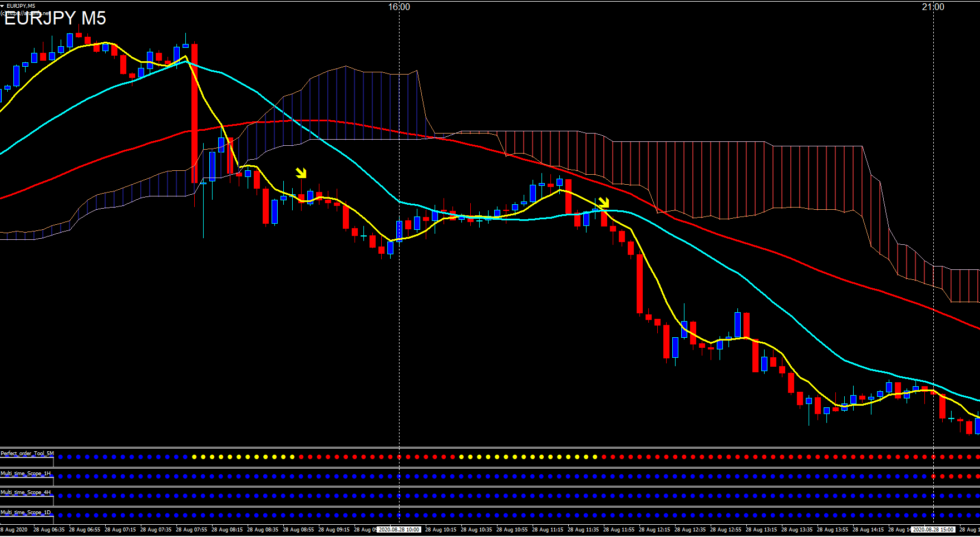This screenshot has height=537, width=980.
Task: Click the 28 Aug 08:55 time label
Action: click(x=298, y=530)
